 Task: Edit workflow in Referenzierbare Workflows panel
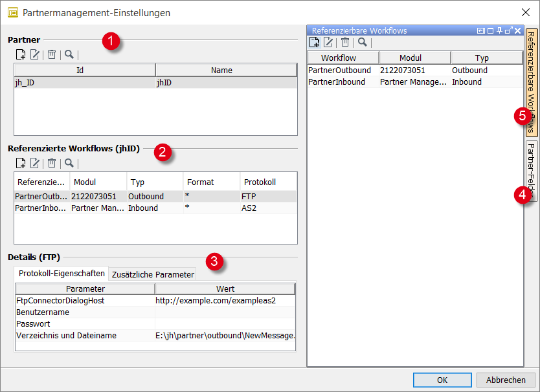coord(329,41)
